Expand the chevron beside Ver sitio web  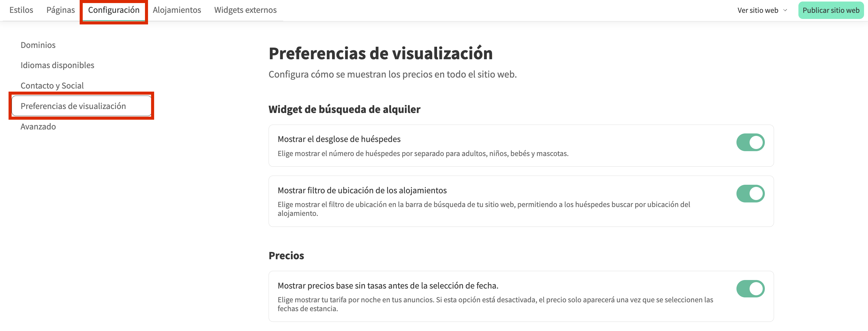[x=785, y=10]
